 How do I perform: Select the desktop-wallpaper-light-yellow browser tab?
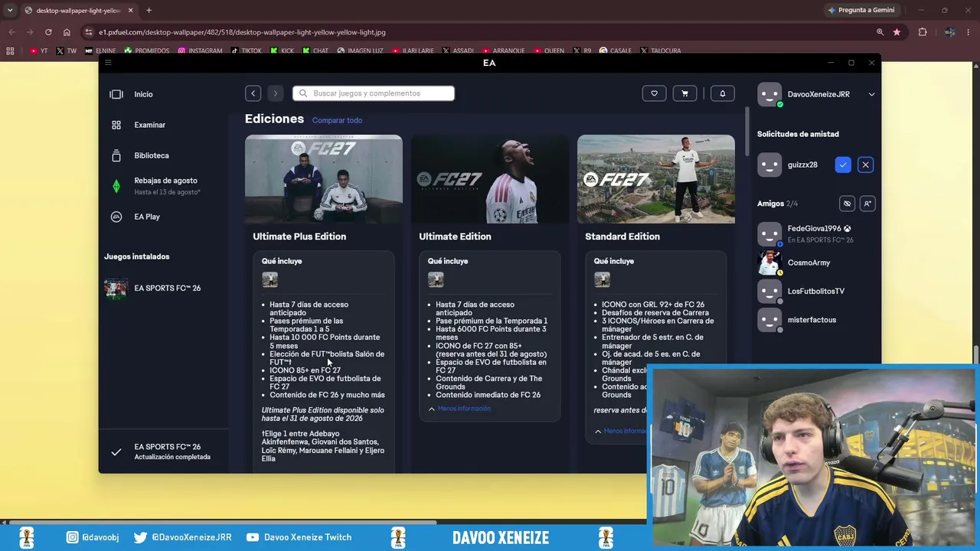point(78,11)
